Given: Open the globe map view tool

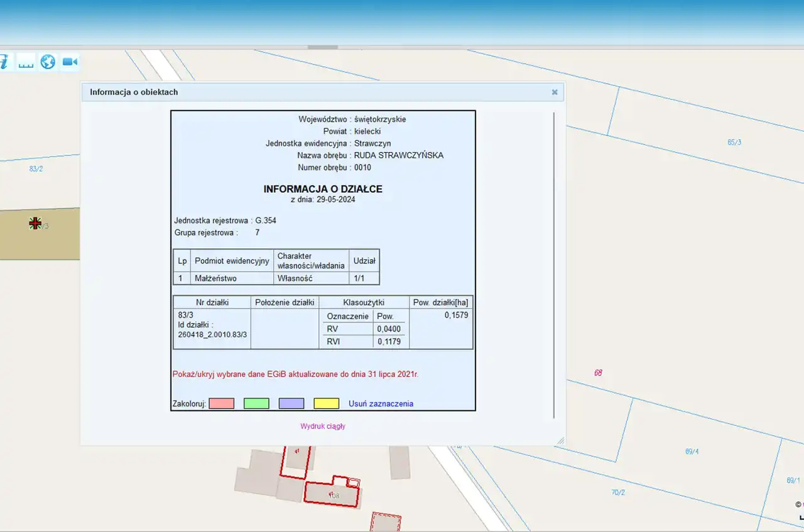Looking at the screenshot, I should pos(48,62).
